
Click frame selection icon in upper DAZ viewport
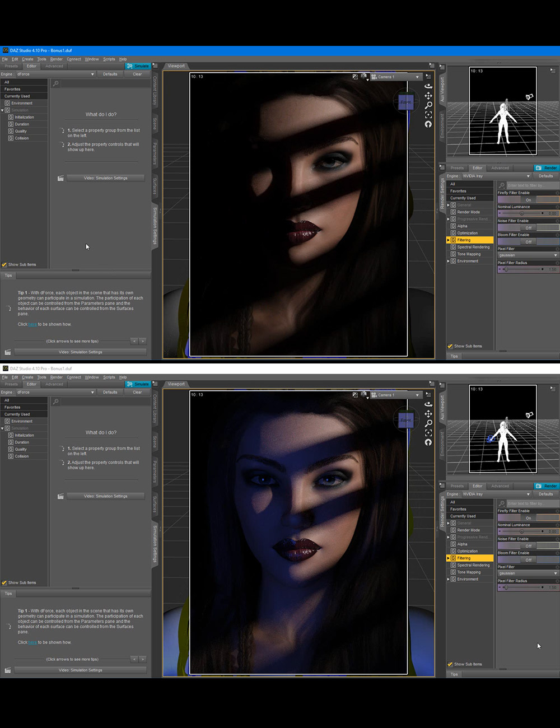point(428,115)
